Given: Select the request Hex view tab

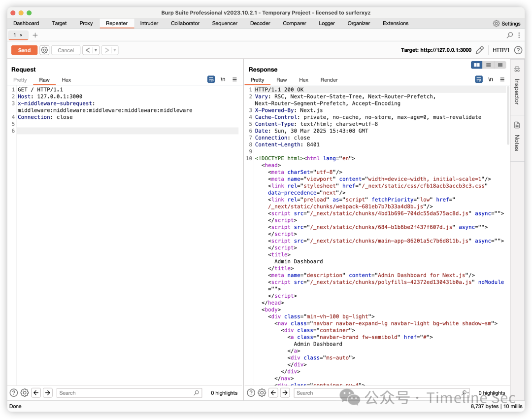Looking at the screenshot, I should pos(66,80).
